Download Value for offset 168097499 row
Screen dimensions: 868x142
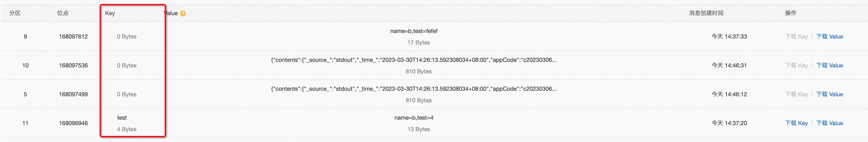[829, 94]
